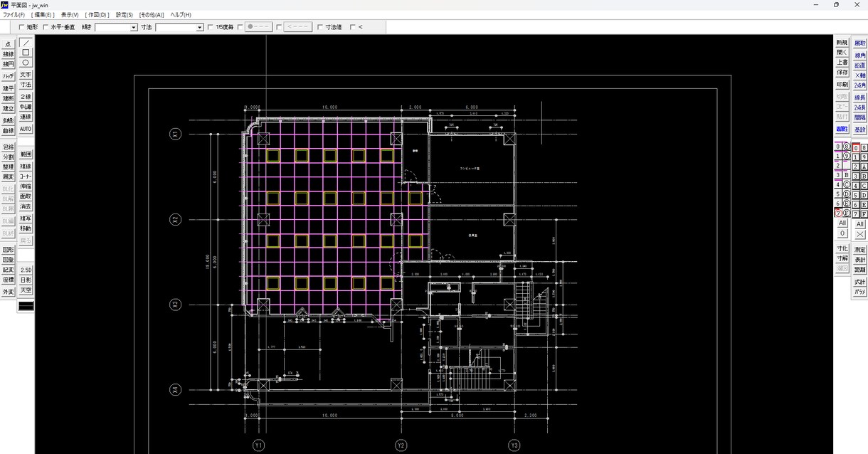Toggle the circled F layer button

click(x=847, y=213)
